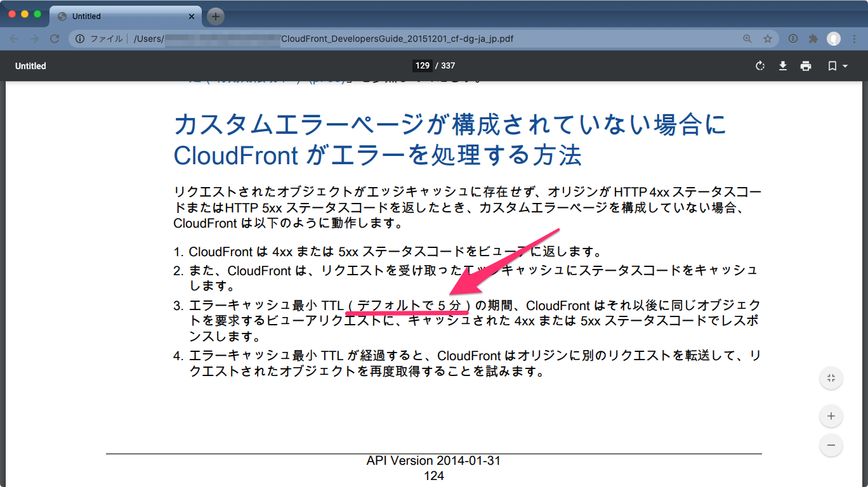Close the Untitled tab

point(192,16)
